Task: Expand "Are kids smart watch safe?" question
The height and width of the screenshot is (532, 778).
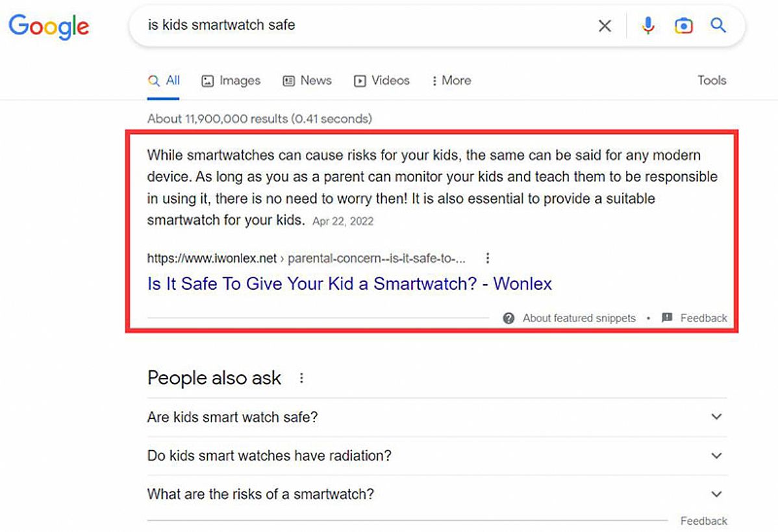Action: click(716, 417)
